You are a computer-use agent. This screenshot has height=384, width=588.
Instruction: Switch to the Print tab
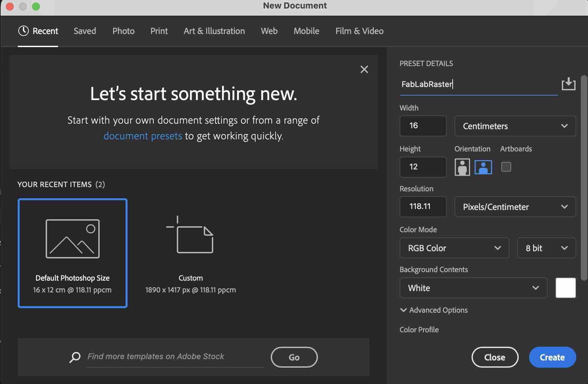159,31
